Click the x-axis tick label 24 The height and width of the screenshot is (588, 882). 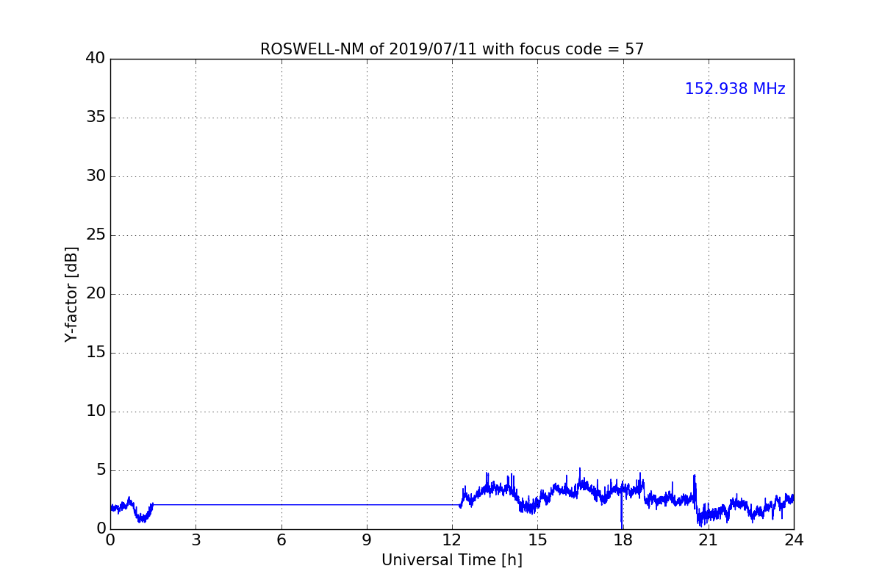point(794,540)
